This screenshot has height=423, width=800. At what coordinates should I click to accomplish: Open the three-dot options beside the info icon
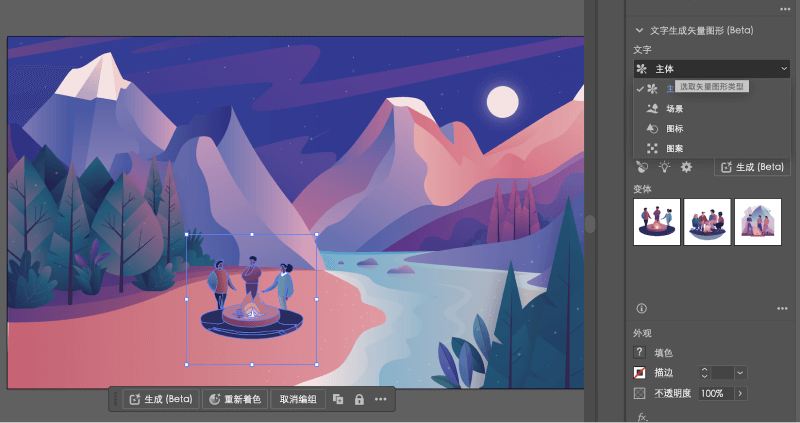pyautogui.click(x=782, y=308)
